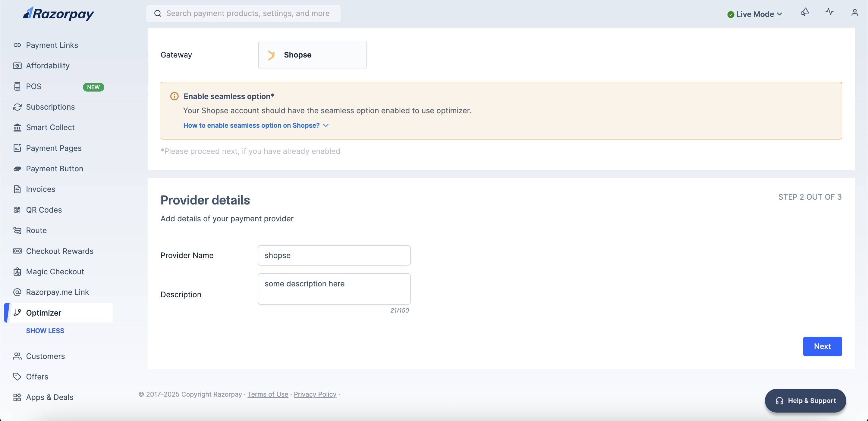Click the Affordability sidebar icon
The height and width of the screenshot is (421, 868).
click(x=17, y=66)
